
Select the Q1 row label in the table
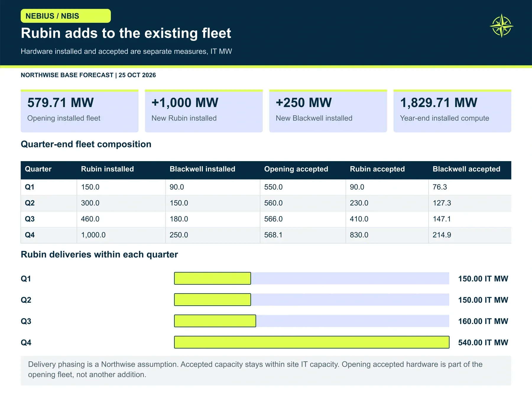pos(30,187)
